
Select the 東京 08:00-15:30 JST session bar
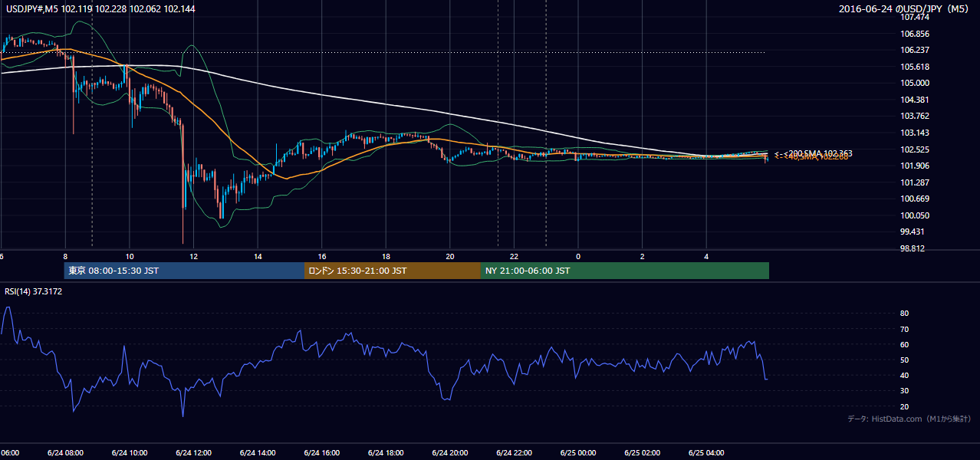pyautogui.click(x=184, y=271)
